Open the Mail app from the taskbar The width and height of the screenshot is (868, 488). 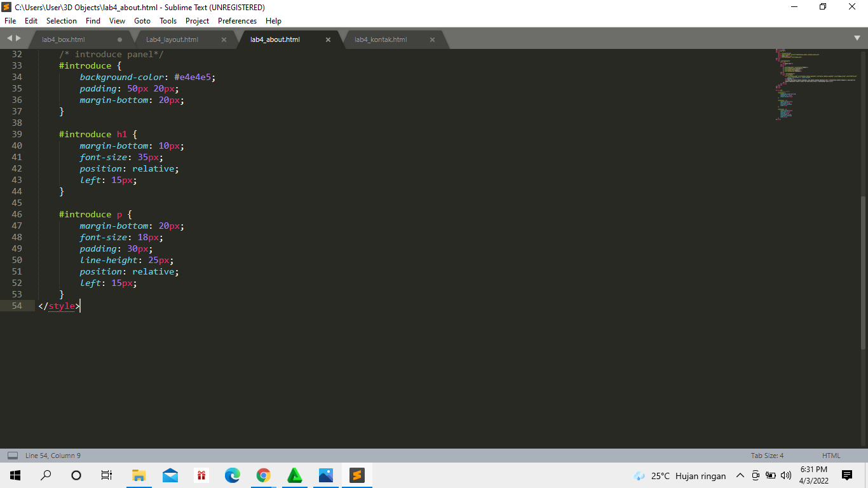[x=170, y=475]
